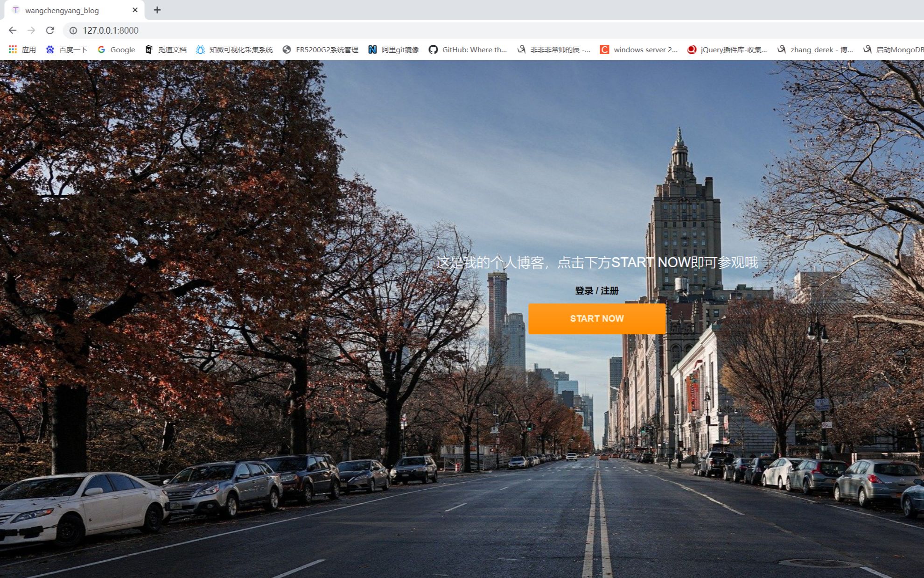Open the 知微可视化采集系统 bookmark
Screen dimensions: 924x578
tap(234, 49)
